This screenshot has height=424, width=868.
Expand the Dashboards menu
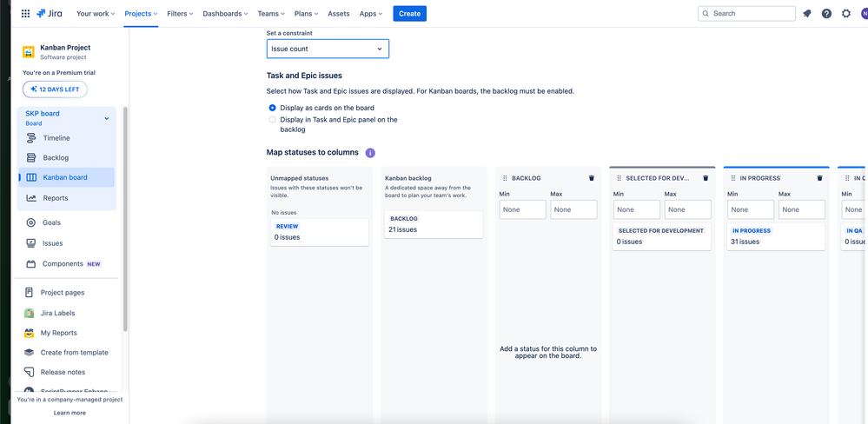click(226, 14)
